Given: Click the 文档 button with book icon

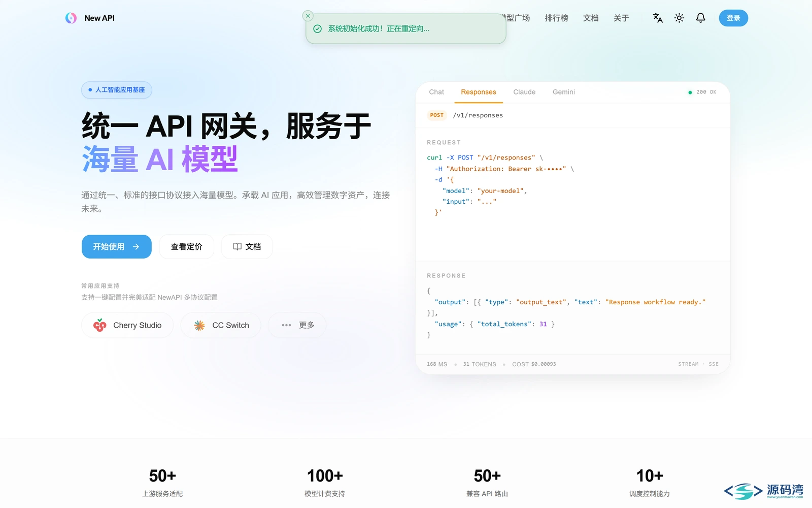Looking at the screenshot, I should [x=247, y=246].
